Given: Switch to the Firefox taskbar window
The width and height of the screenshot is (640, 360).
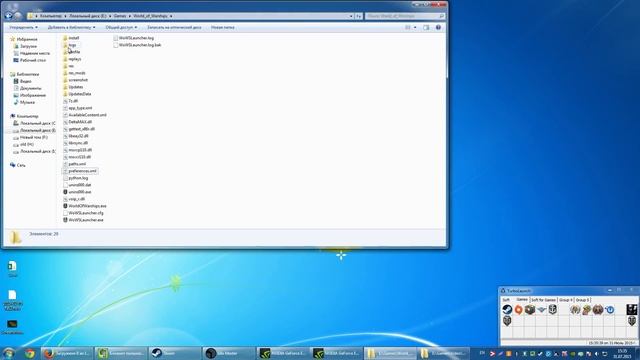Looking at the screenshot, I should pos(67,353).
